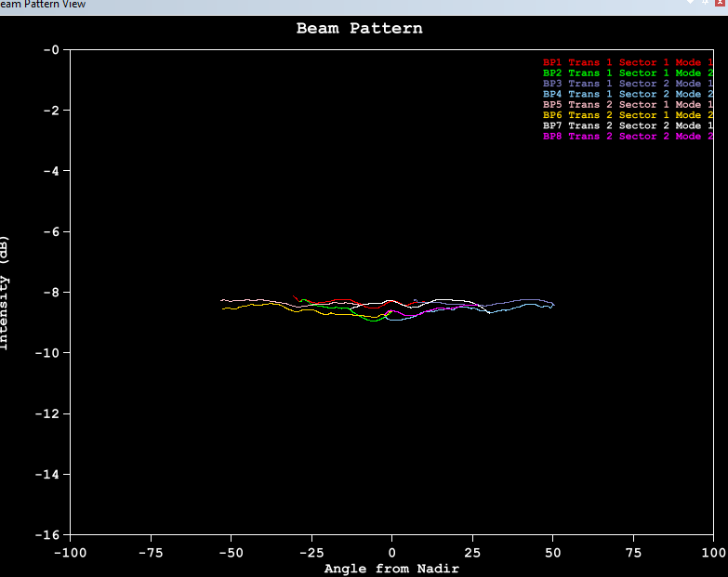Viewport: 728px width, 577px height.
Task: Click the Intensity (dB) axis label
Action: [5, 293]
